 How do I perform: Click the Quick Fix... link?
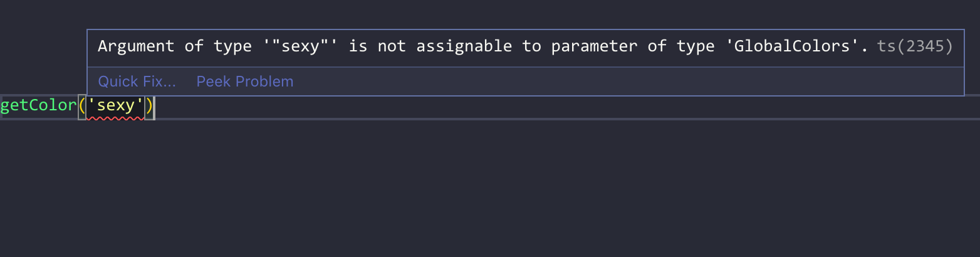click(x=137, y=81)
